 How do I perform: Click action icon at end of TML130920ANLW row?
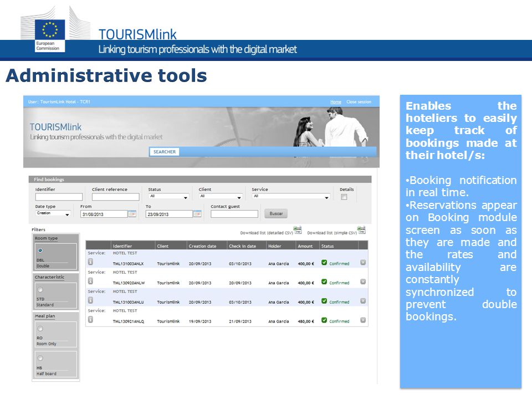[x=363, y=282]
